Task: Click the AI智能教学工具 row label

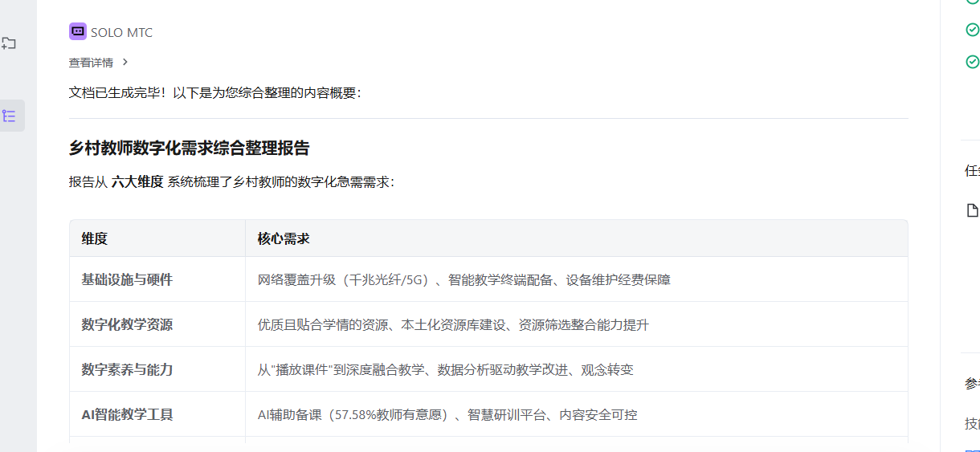Action: 127,414
